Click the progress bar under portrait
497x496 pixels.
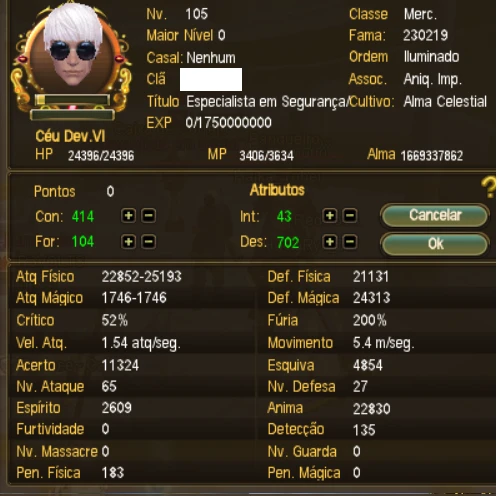coord(72,100)
